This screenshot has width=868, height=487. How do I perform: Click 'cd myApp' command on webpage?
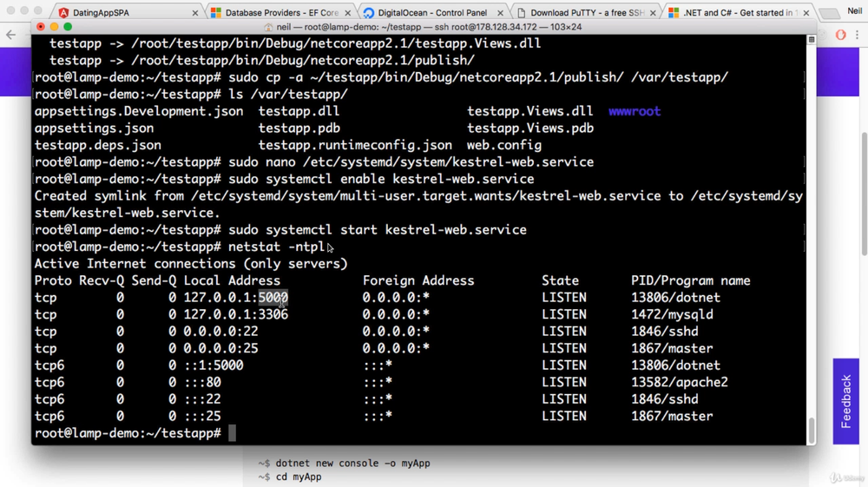(299, 477)
